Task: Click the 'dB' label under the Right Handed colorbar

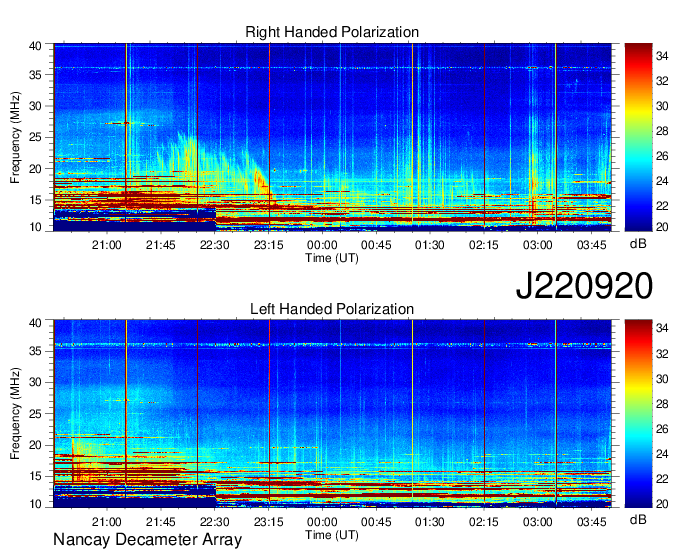Action: coord(638,244)
